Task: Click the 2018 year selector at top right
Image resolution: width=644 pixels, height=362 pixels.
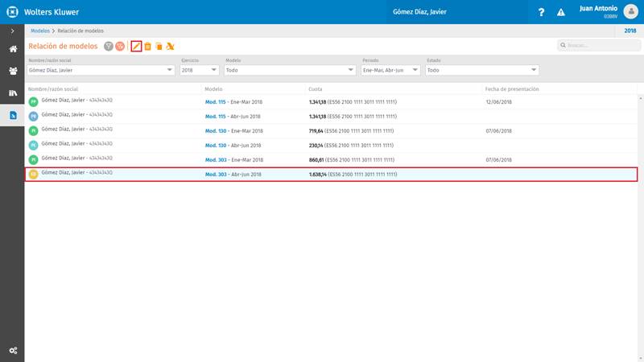Action: tap(630, 31)
